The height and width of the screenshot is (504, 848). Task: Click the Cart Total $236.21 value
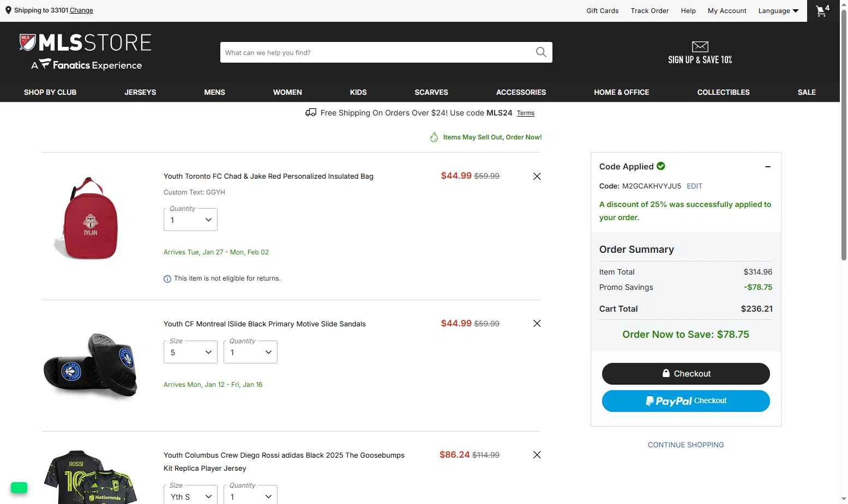point(756,309)
